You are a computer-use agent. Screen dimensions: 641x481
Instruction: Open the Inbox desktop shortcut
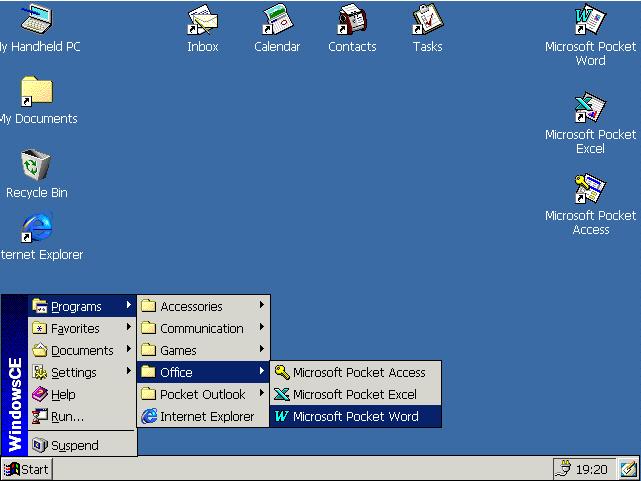[203, 19]
